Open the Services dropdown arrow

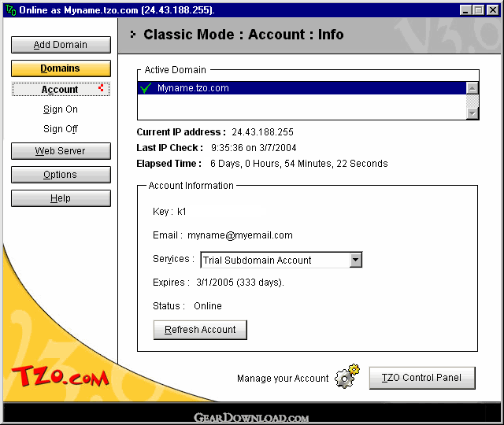355,260
